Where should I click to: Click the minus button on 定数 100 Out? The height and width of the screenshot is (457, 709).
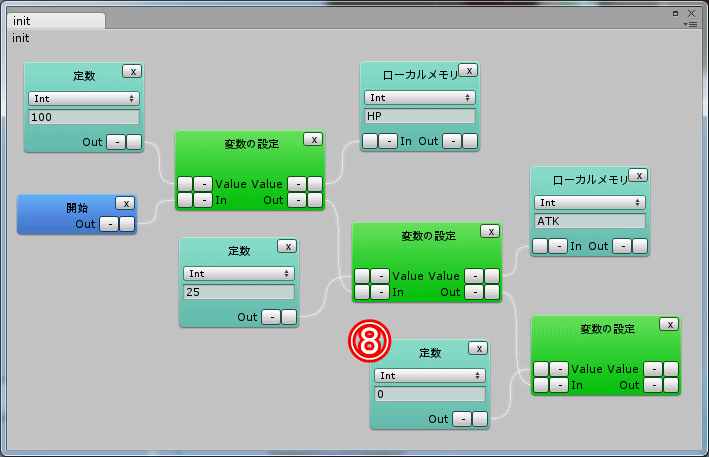[116, 142]
